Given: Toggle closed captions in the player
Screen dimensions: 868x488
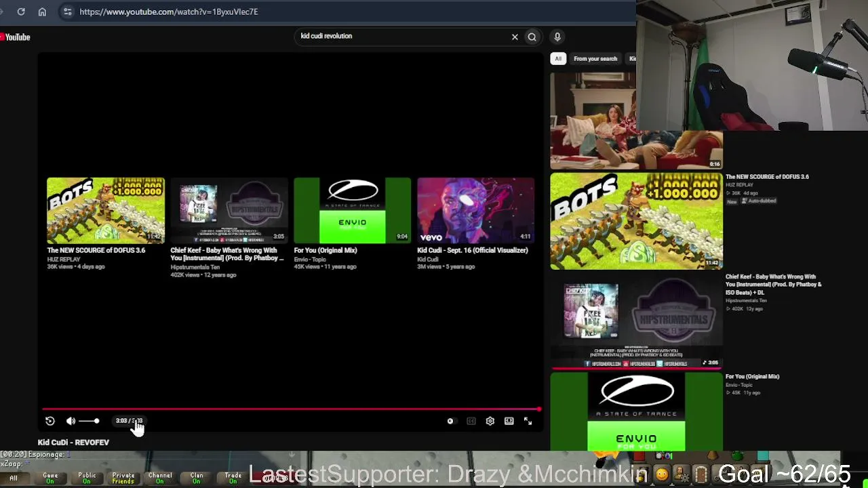Looking at the screenshot, I should [x=471, y=421].
